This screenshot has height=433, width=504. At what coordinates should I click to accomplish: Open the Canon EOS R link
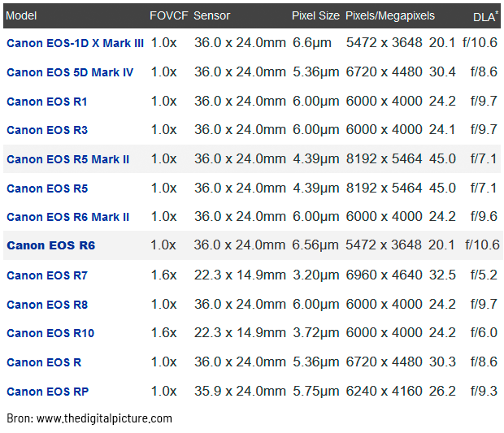(x=44, y=362)
